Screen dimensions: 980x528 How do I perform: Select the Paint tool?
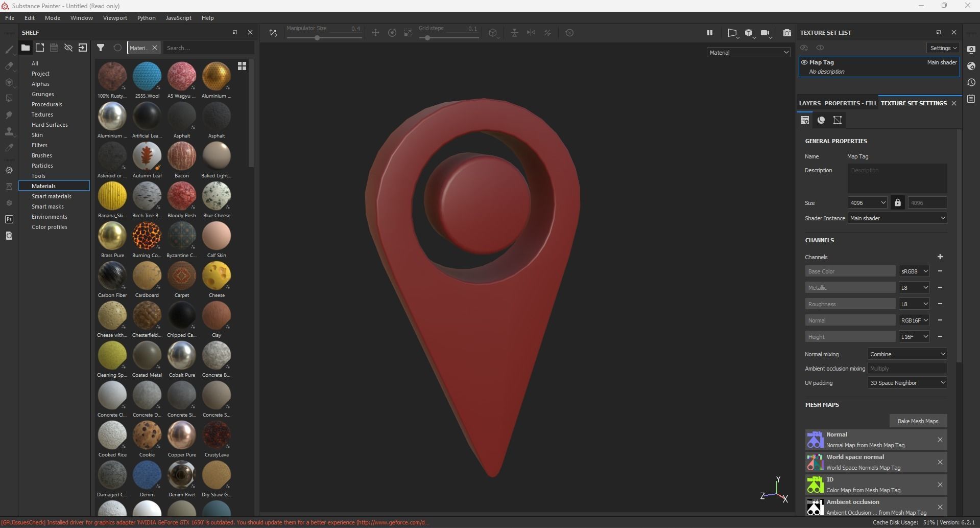(x=9, y=50)
